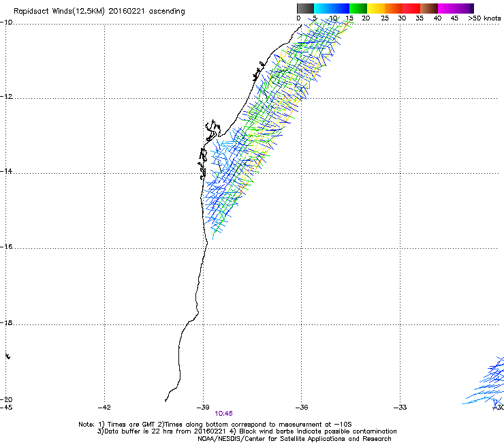
Task: Click the '-16' latitude axis label
Action: 6,247
